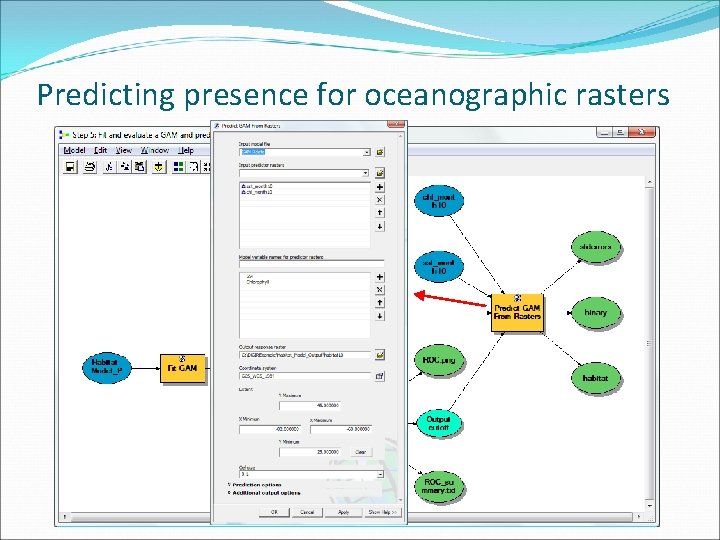
Task: Add predictor raster with plus button
Action: 380,187
